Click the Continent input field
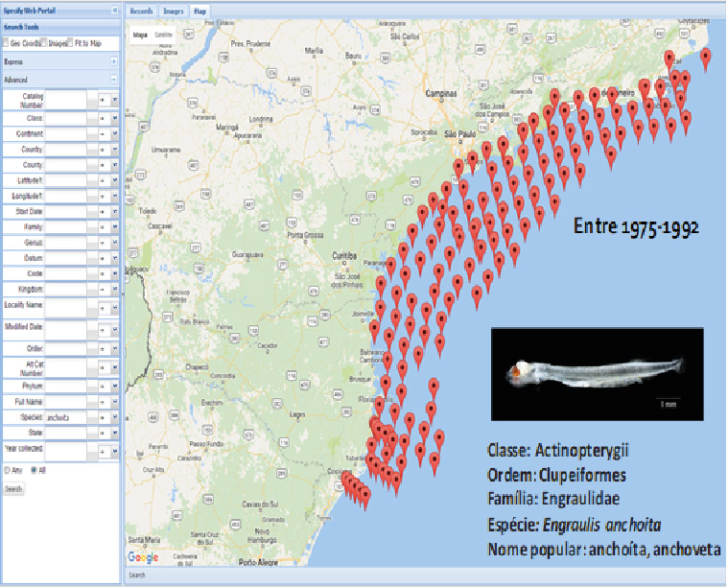Screen dimensions: 728x587 click(x=66, y=133)
